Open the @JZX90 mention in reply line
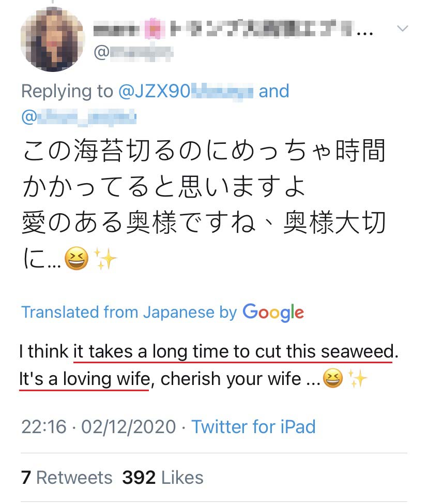 pyautogui.click(x=186, y=92)
